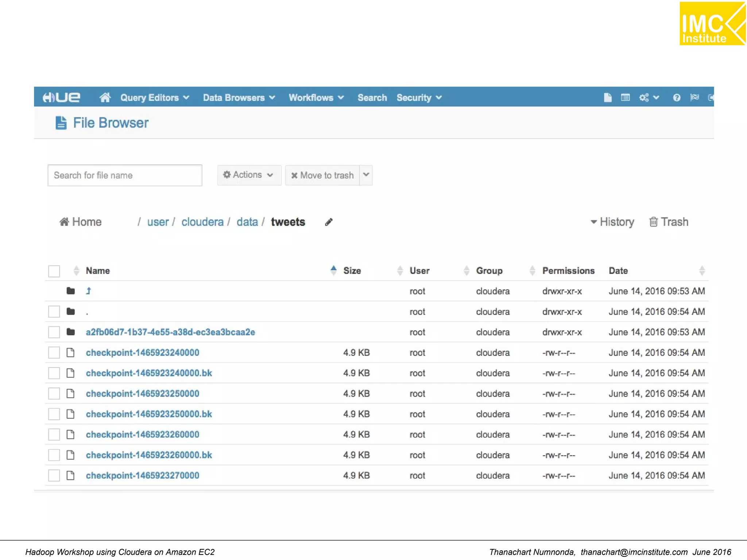Viewport: 747px width, 560px height.
Task: Expand the History dropdown
Action: click(x=612, y=222)
